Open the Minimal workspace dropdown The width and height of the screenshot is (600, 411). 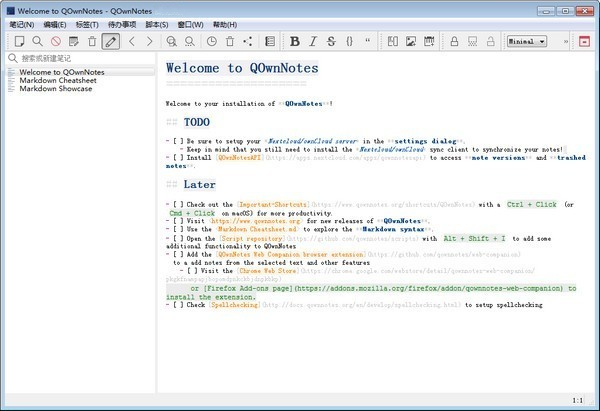[x=526, y=41]
